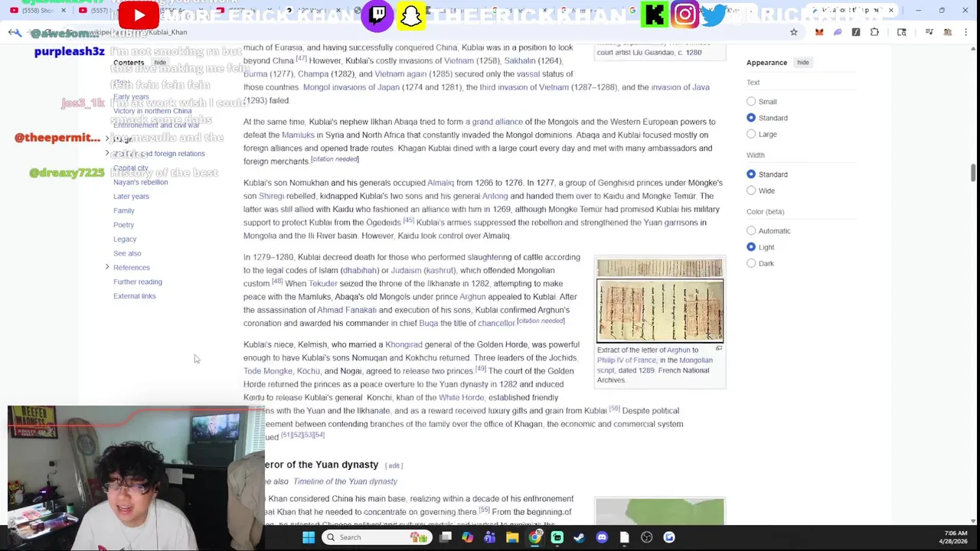The width and height of the screenshot is (980, 551).
Task: Open the Sakhalin link
Action: coord(519,60)
